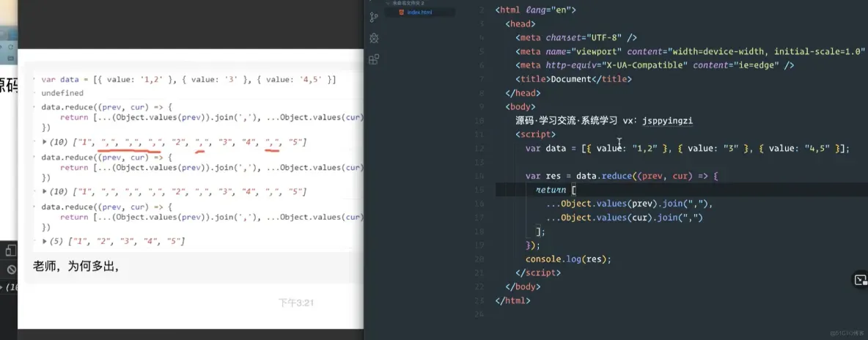Image resolution: width=868 pixels, height=340 pixels.
Task: Click the opening <body> tag
Action: 521,107
